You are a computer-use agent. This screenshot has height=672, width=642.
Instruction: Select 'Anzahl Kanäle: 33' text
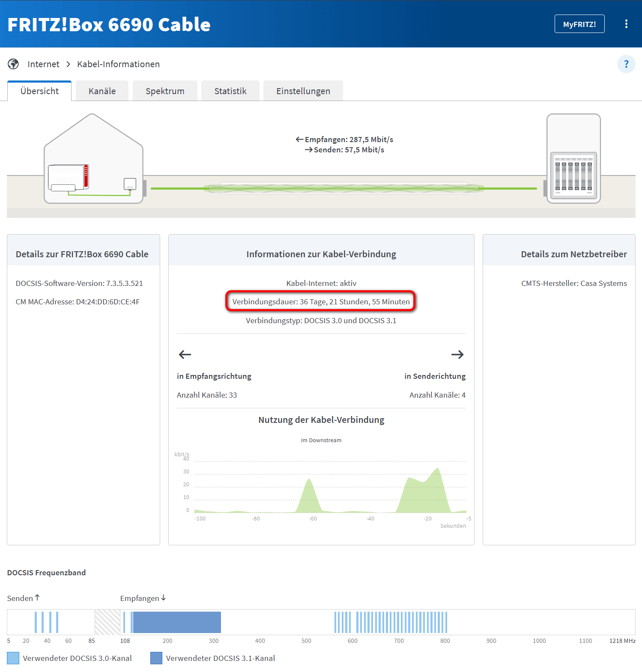207,395
